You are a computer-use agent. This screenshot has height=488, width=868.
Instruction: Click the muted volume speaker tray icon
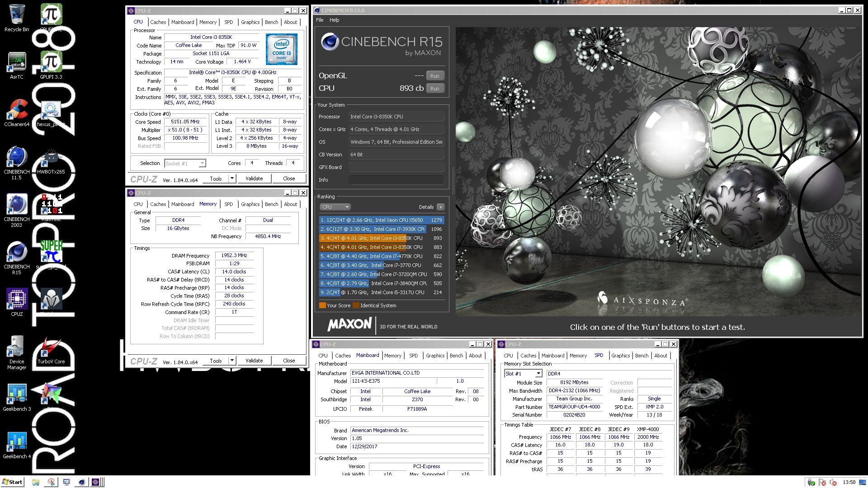(x=833, y=483)
